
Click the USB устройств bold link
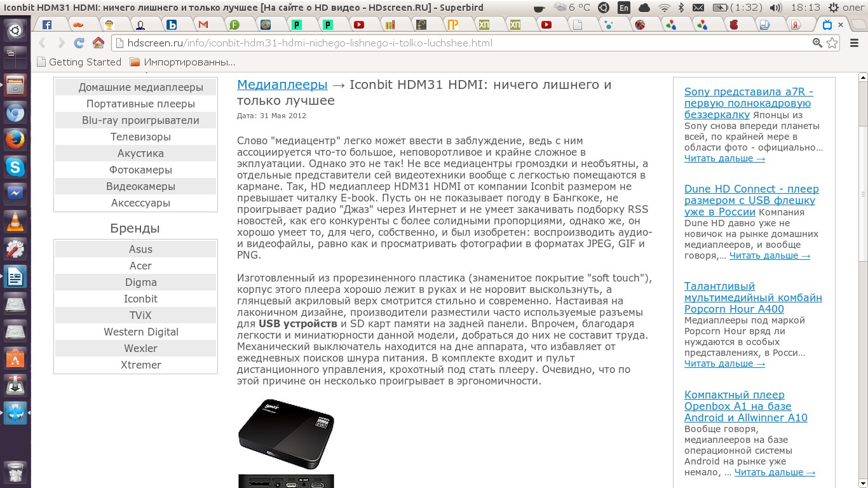[x=298, y=324]
